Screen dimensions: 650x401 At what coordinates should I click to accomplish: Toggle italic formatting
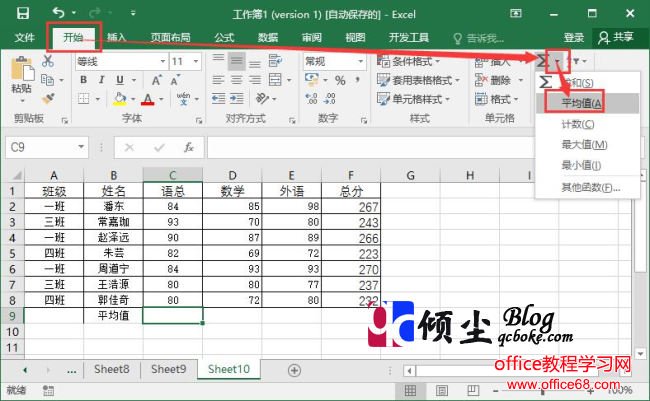[102, 80]
